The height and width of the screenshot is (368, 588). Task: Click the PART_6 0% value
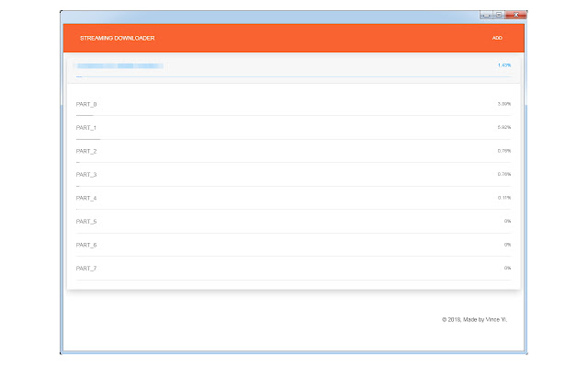pos(507,245)
